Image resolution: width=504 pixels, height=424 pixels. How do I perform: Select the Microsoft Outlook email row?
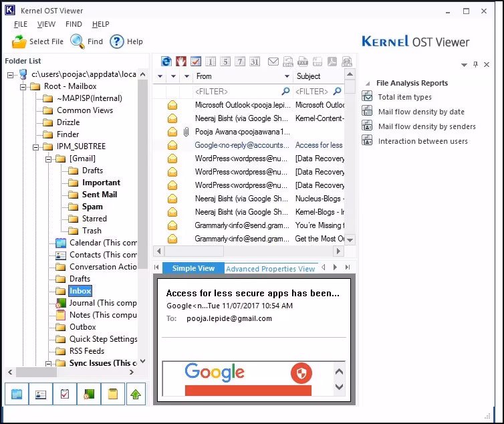[x=249, y=105]
